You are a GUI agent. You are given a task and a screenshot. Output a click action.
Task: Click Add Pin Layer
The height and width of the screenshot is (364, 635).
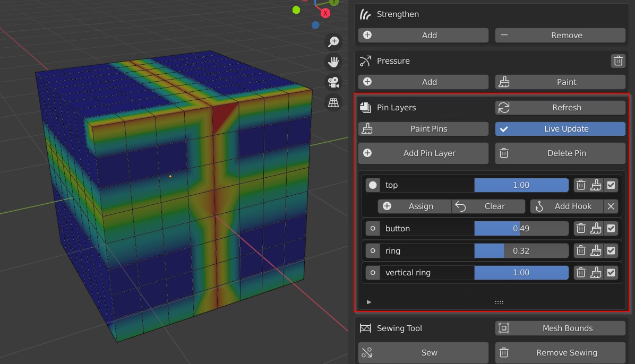423,153
